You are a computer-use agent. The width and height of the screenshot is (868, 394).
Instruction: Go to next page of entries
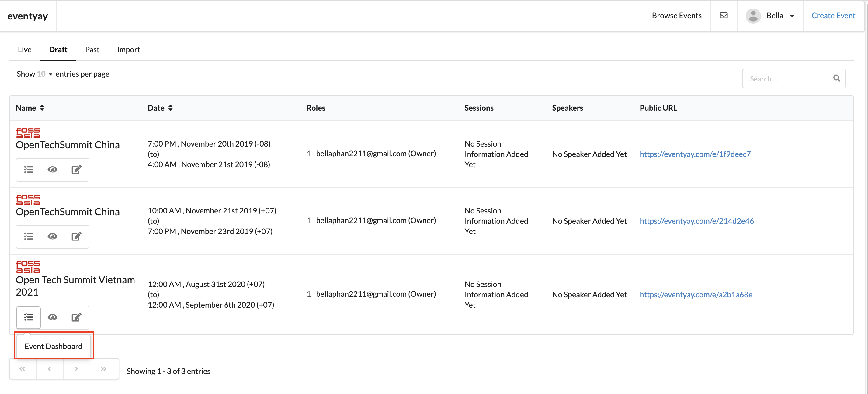77,369
